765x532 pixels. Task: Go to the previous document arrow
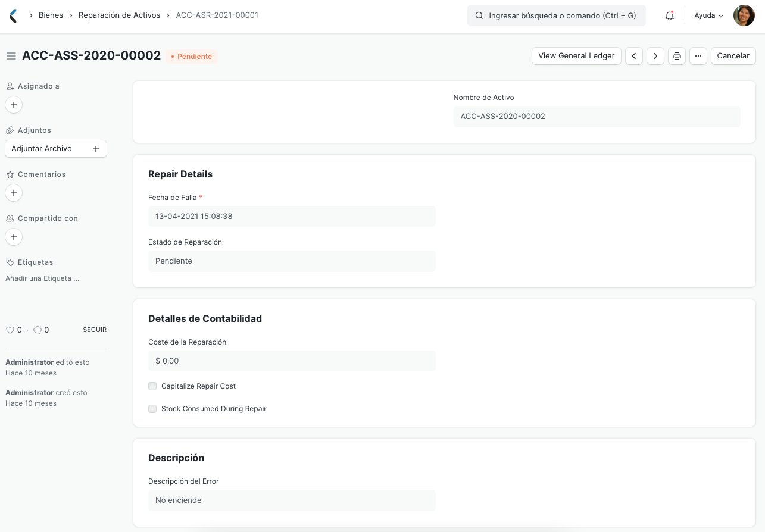pyautogui.click(x=634, y=56)
